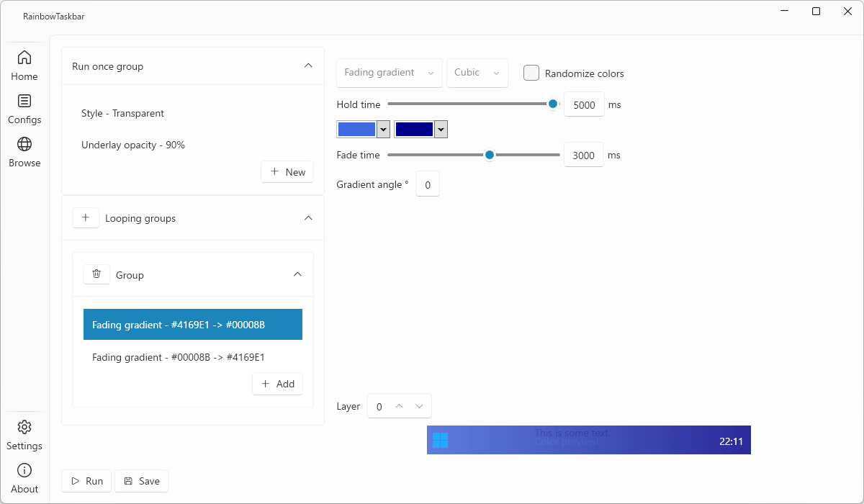The image size is (864, 504).
Task: Select the royal blue color swatch
Action: [356, 129]
